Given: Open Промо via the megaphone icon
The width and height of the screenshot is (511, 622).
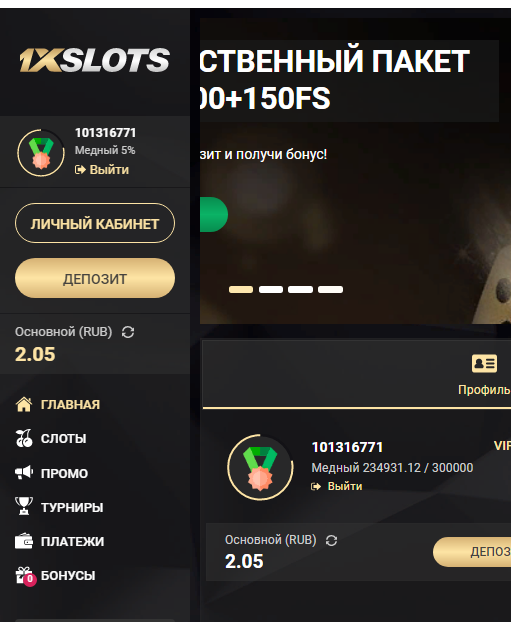Looking at the screenshot, I should click(24, 473).
